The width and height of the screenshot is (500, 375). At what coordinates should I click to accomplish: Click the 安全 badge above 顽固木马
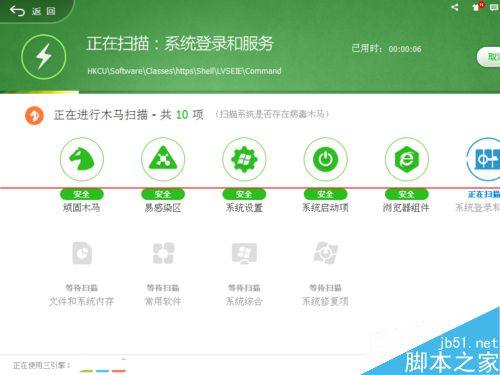tap(82, 194)
